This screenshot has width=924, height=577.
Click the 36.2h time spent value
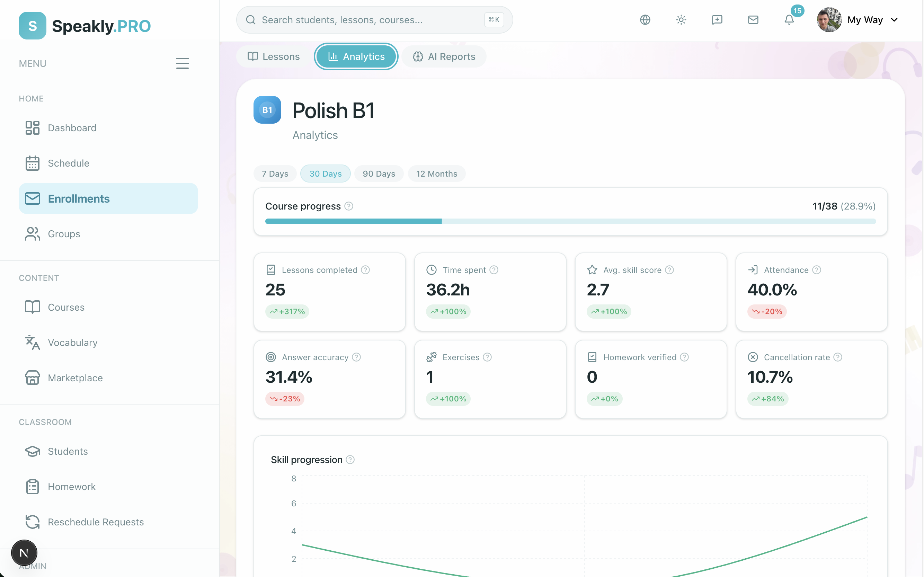(x=448, y=290)
